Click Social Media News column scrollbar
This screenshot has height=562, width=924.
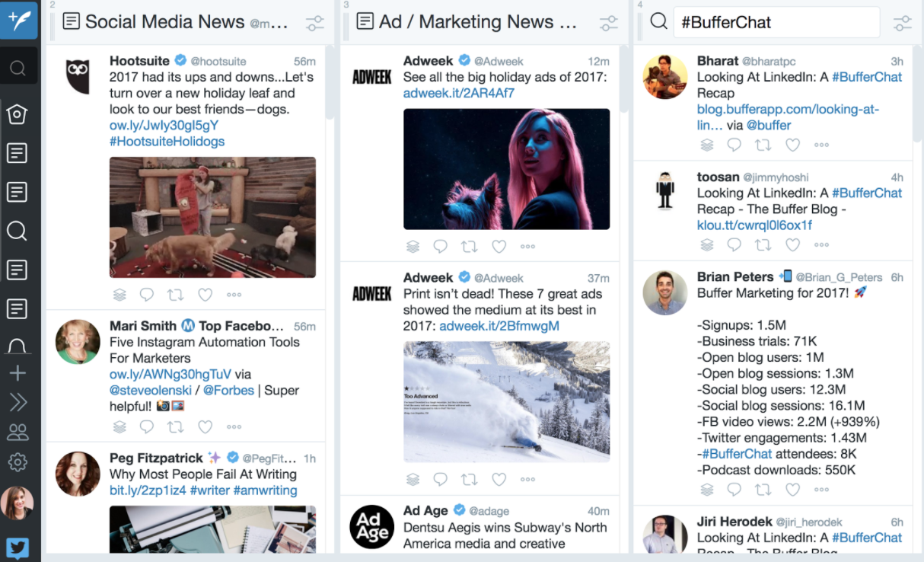coord(330,82)
